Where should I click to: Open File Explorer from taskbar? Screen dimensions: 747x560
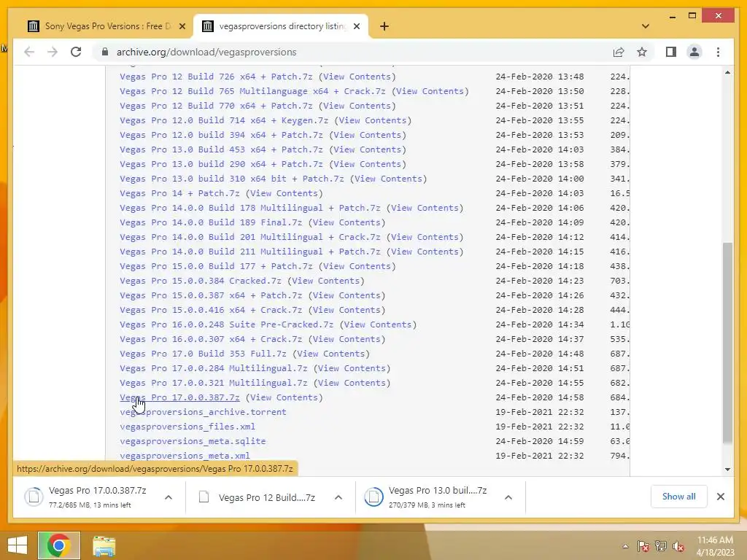pyautogui.click(x=104, y=546)
